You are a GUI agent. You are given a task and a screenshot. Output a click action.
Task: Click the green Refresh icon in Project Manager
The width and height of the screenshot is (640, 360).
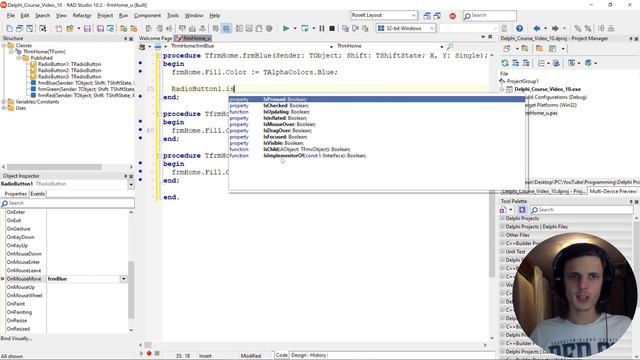[505, 63]
